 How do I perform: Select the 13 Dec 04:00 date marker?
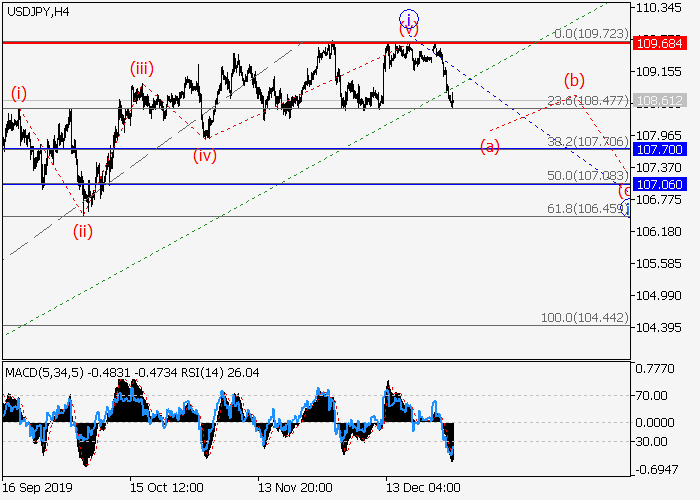[425, 487]
